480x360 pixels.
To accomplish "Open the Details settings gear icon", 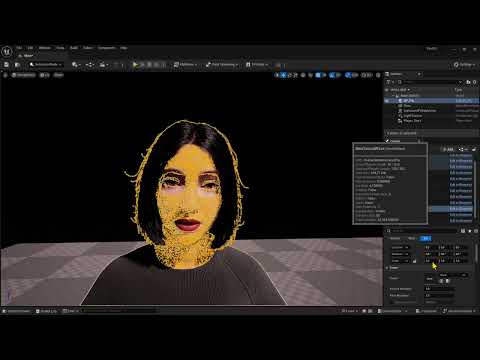I will coord(476,231).
